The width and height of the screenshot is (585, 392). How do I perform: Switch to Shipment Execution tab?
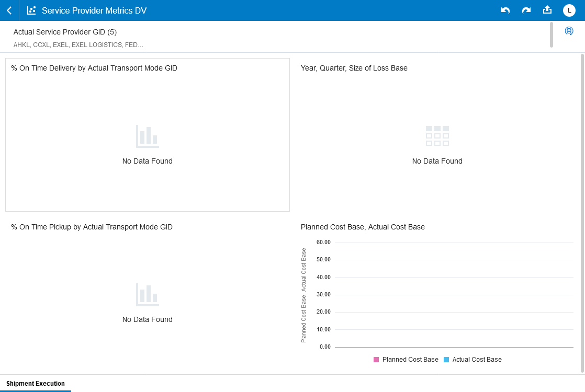(x=36, y=384)
